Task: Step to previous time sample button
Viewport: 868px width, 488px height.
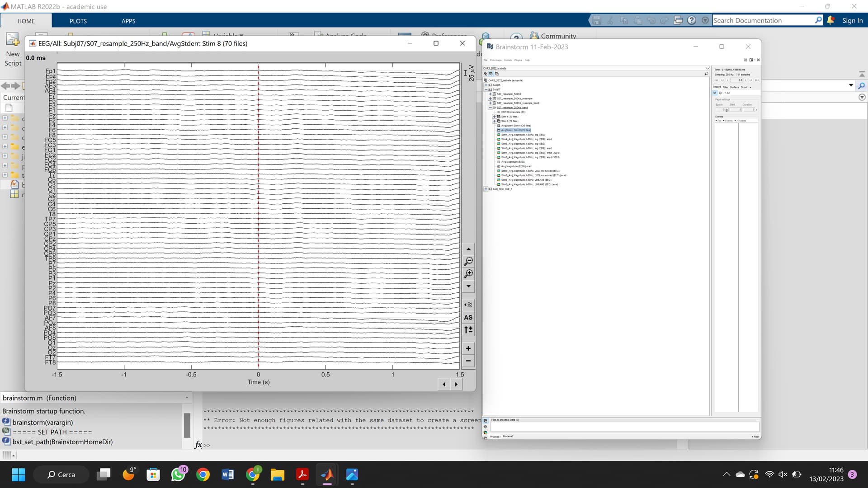Action: pos(727,80)
